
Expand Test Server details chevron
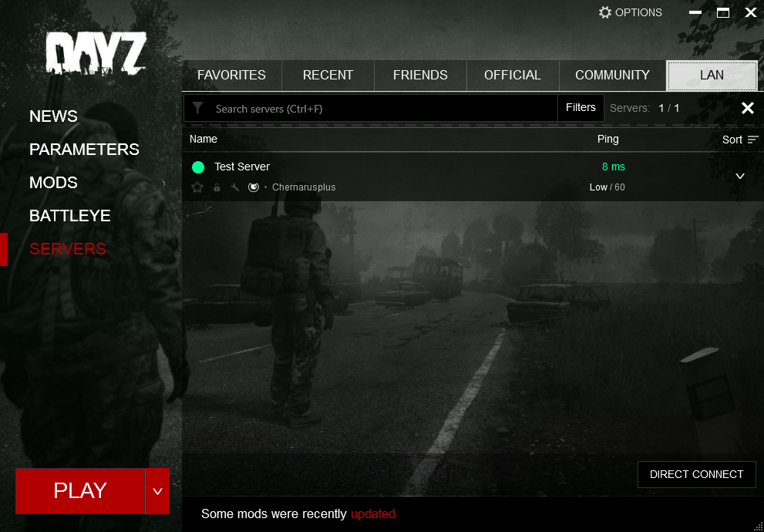tap(739, 176)
